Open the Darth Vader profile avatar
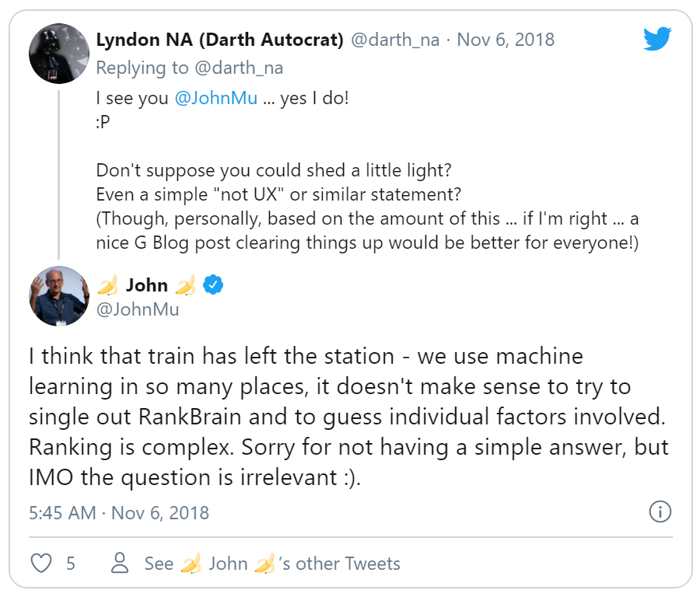The width and height of the screenshot is (700, 597). pos(59,53)
